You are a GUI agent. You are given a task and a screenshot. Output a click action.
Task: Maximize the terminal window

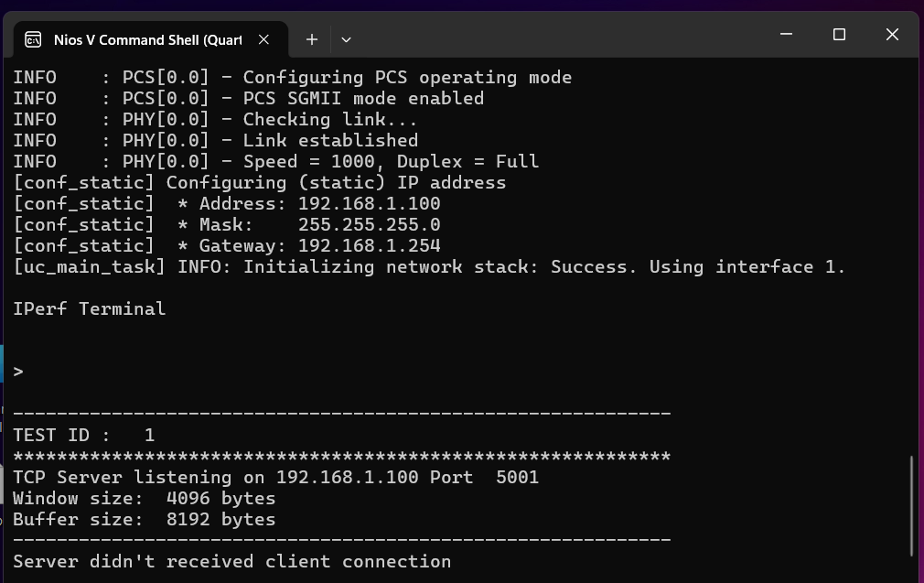point(839,35)
